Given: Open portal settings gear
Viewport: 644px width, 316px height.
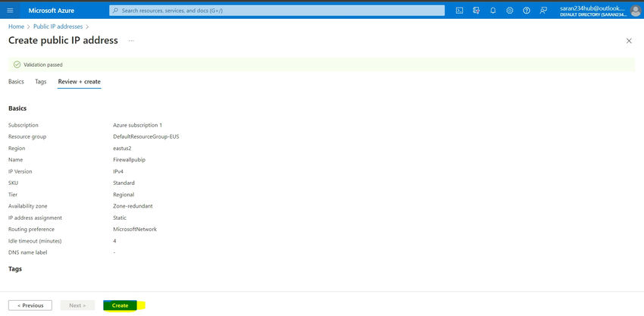Looking at the screenshot, I should pos(510,11).
